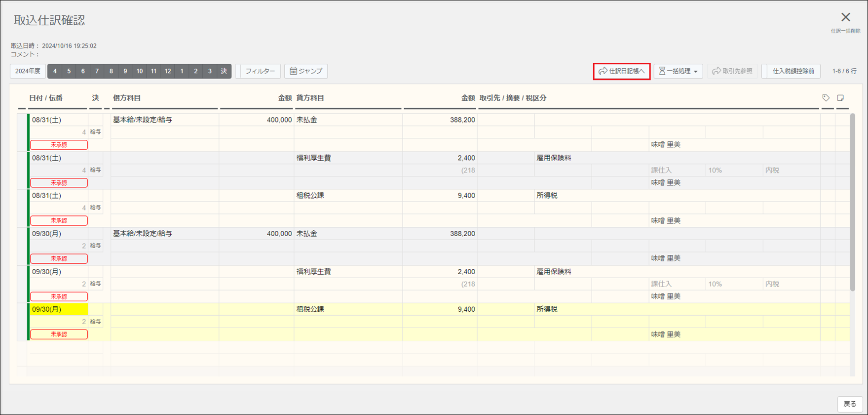The height and width of the screenshot is (415, 868).
Task: Click the 400,000 amount in the 08/31 row
Action: (279, 120)
